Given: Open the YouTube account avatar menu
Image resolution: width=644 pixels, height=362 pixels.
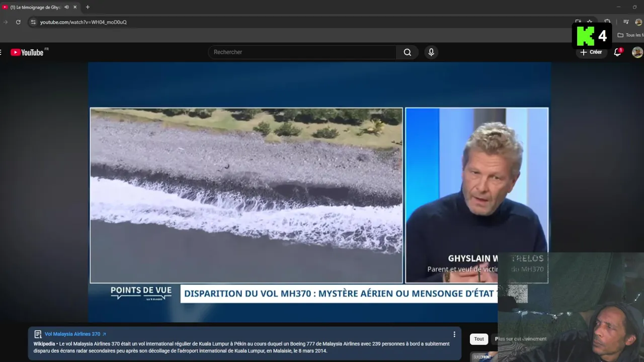Looking at the screenshot, I should pyautogui.click(x=637, y=52).
